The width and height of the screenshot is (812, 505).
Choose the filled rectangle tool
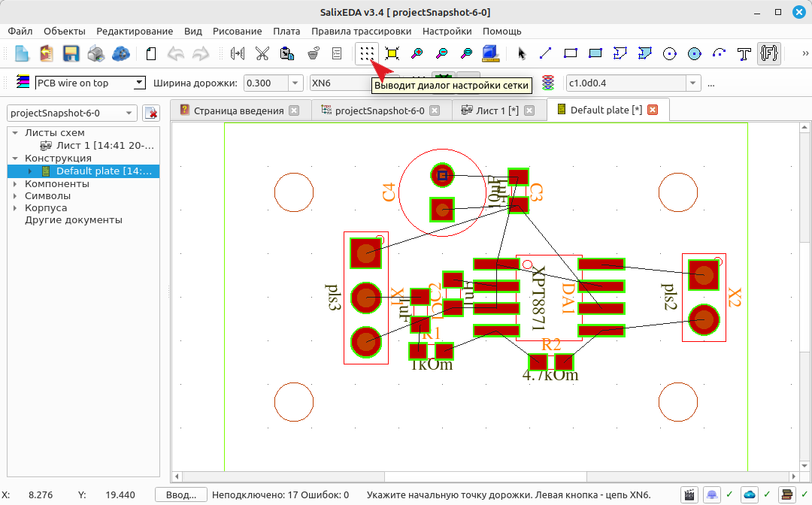click(x=595, y=53)
